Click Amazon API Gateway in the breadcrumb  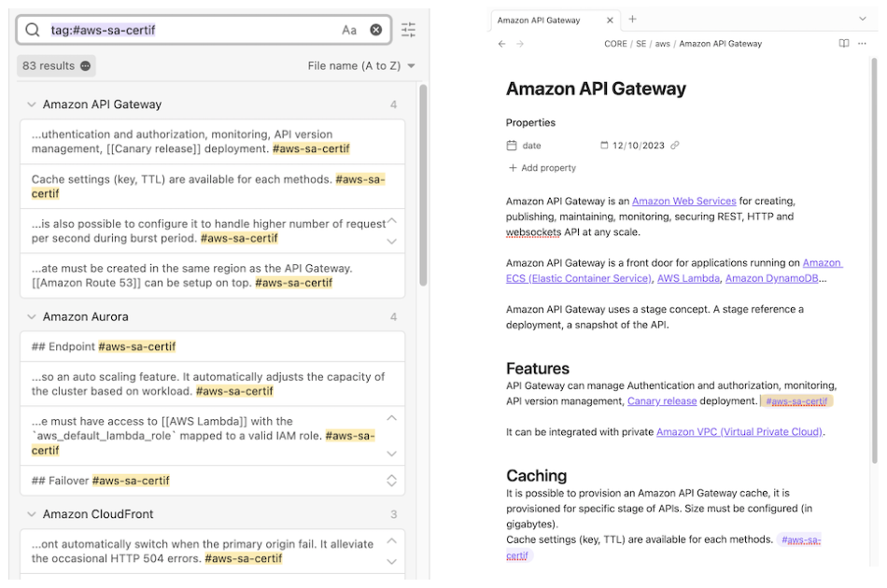pyautogui.click(x=720, y=44)
